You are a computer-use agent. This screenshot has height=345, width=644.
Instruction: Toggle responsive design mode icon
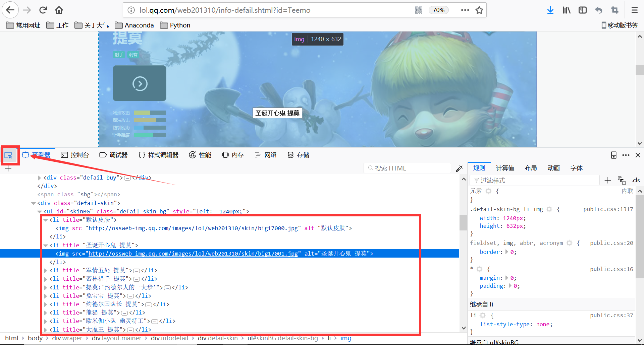tap(613, 155)
